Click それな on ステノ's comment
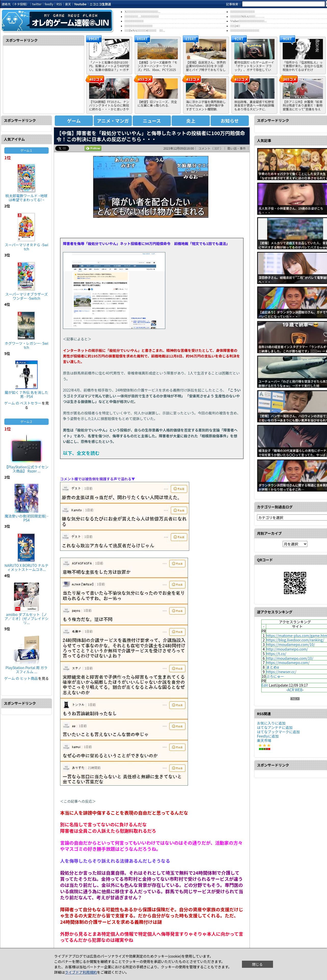 click(x=178, y=668)
